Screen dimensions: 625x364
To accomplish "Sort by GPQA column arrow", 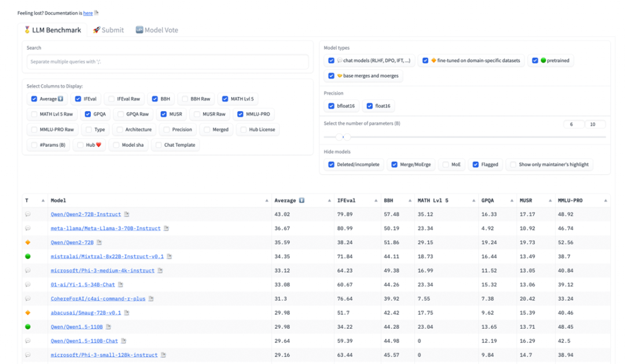I will coord(512,201).
